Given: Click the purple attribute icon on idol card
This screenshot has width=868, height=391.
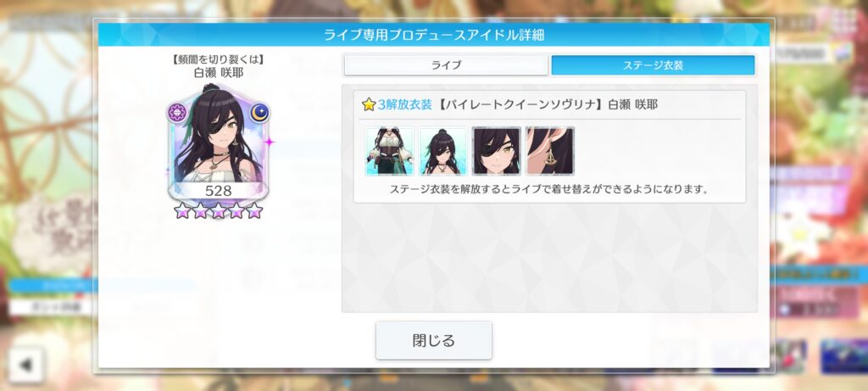Looking at the screenshot, I should [178, 113].
